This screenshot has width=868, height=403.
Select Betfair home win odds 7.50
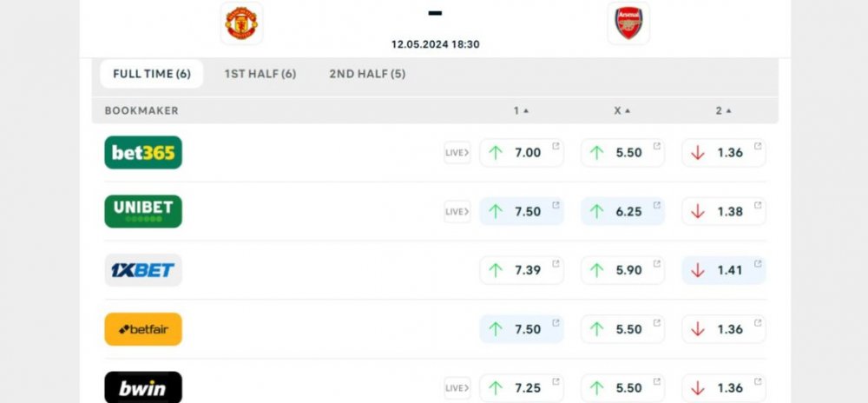pos(521,329)
